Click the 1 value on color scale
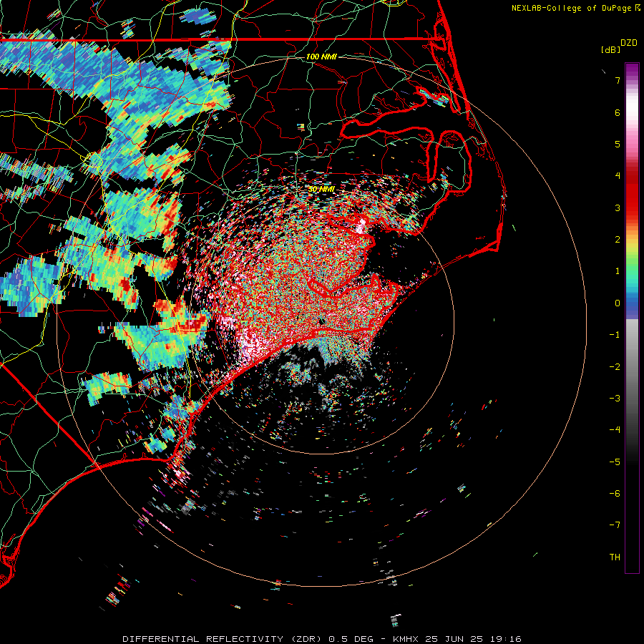Screen dimensions: 644x644 coord(618,271)
